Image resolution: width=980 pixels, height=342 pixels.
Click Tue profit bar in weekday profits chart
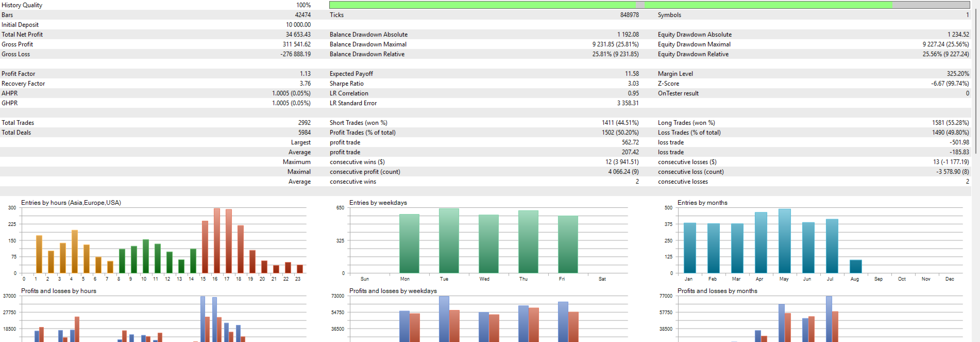pos(444,319)
